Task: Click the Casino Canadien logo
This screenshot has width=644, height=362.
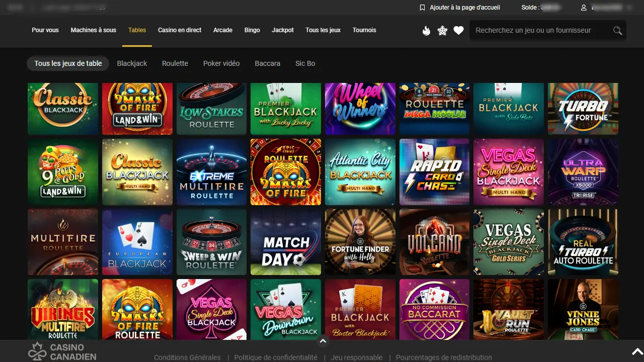Action: 62,351
